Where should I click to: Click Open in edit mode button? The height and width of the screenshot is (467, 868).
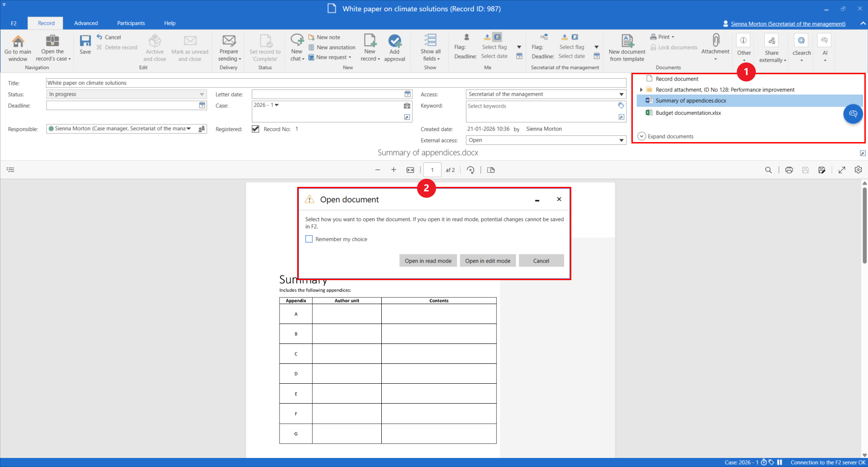tap(488, 261)
